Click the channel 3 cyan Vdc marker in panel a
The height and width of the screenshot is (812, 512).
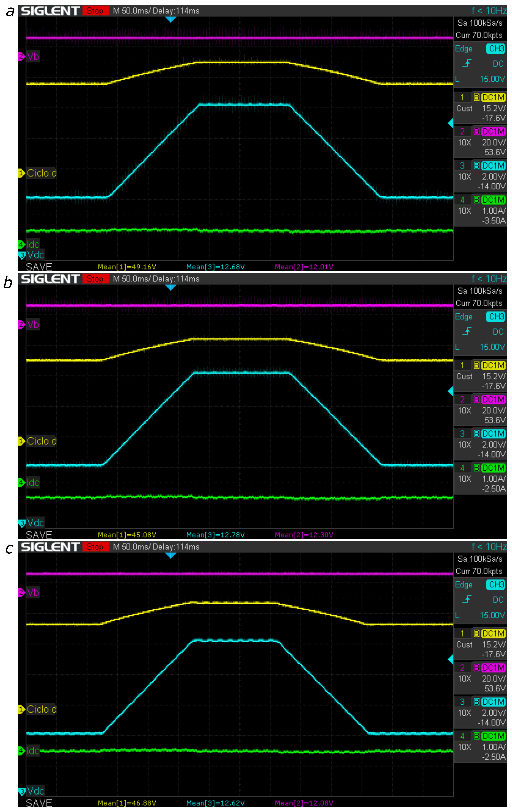[x=22, y=255]
